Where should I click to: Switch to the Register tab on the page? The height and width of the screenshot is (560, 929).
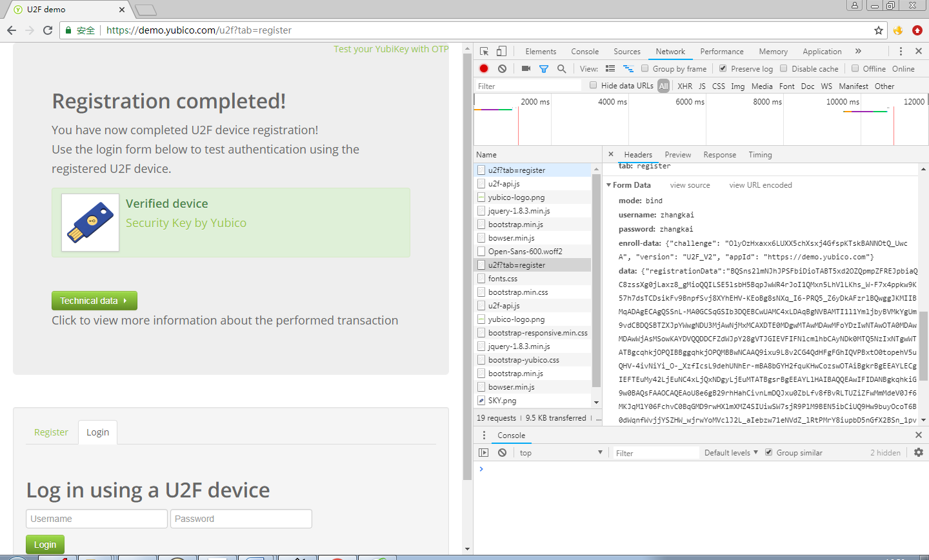tap(51, 432)
